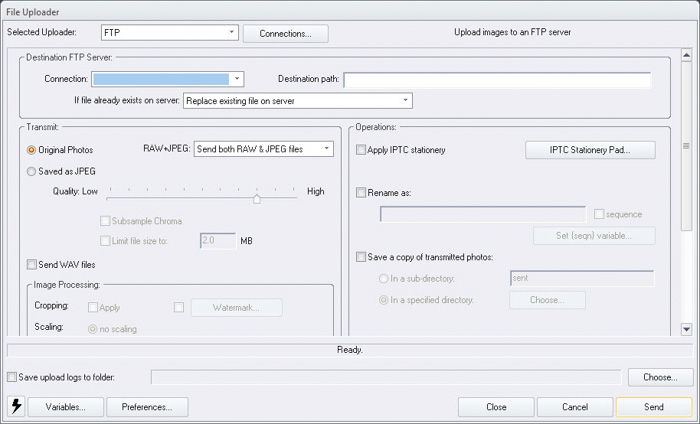700x424 pixels.
Task: Click the Destination path input field
Action: pyautogui.click(x=497, y=80)
